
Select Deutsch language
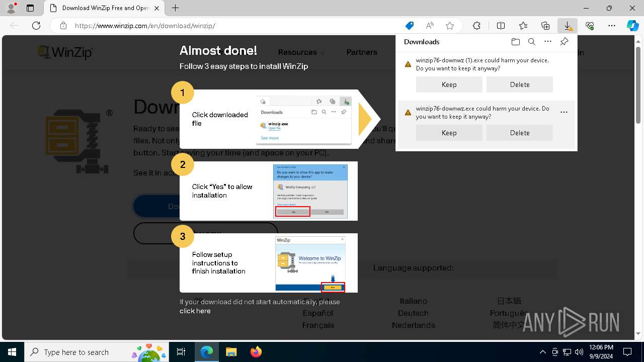pyautogui.click(x=413, y=313)
